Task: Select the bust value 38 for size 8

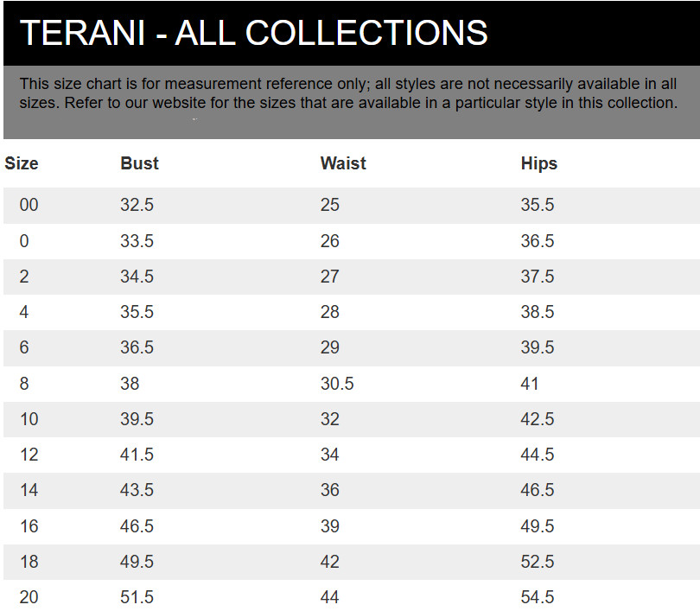Action: click(x=130, y=384)
